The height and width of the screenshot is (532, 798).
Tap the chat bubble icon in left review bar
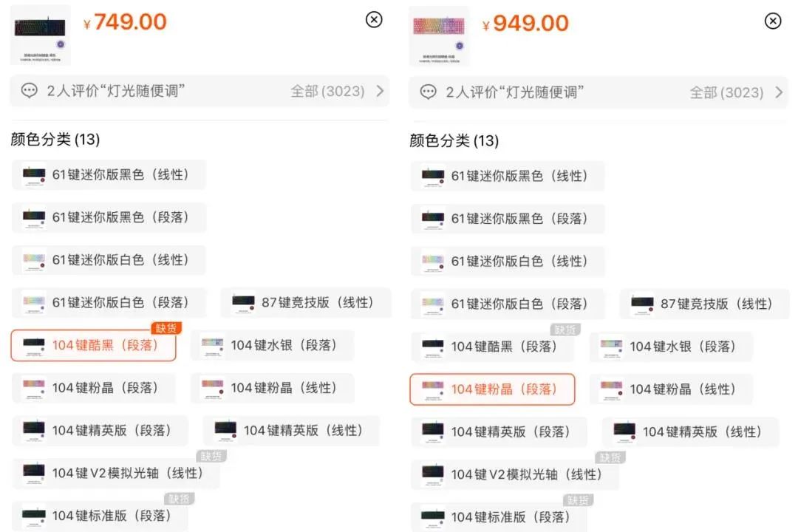point(30,91)
